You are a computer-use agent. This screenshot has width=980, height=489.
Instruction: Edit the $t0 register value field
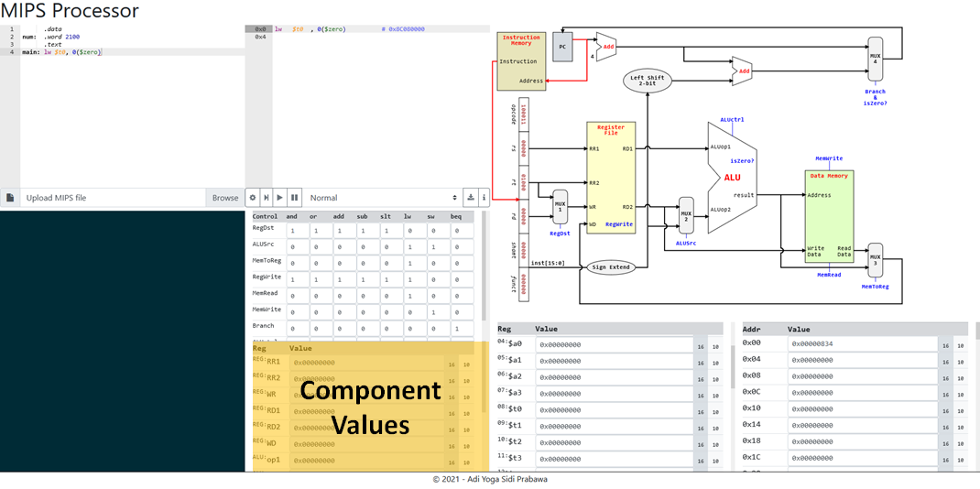pyautogui.click(x=614, y=409)
